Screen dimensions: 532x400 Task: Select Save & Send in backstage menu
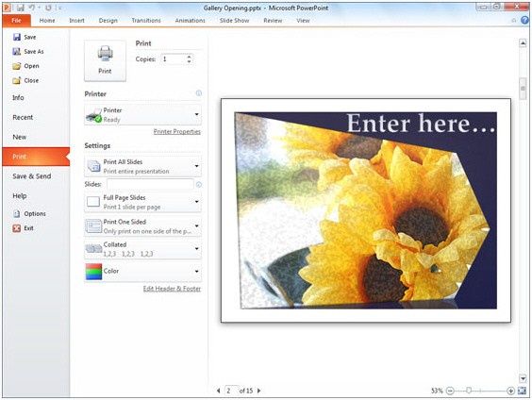point(32,176)
